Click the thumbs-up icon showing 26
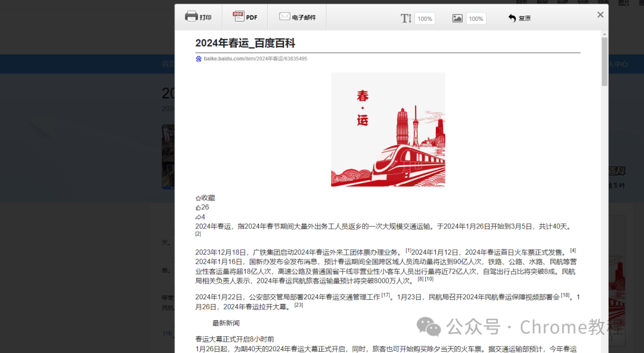Image resolution: width=644 pixels, height=353 pixels. 198,208
